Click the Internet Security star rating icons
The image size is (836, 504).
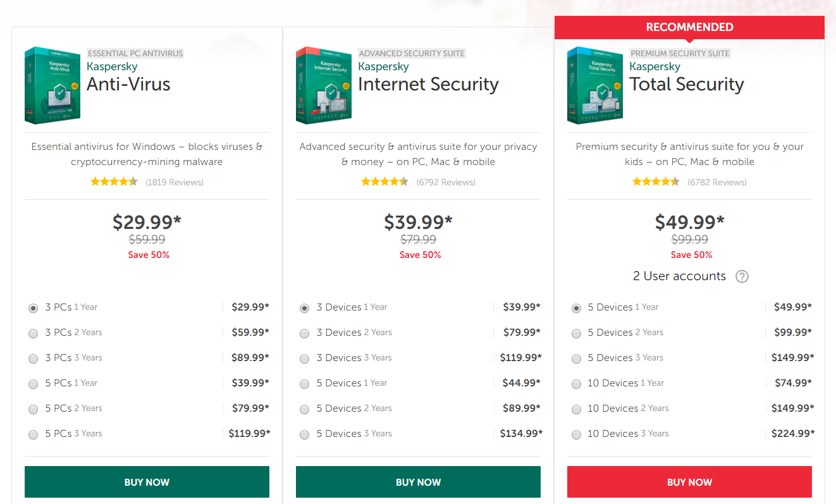coord(384,182)
